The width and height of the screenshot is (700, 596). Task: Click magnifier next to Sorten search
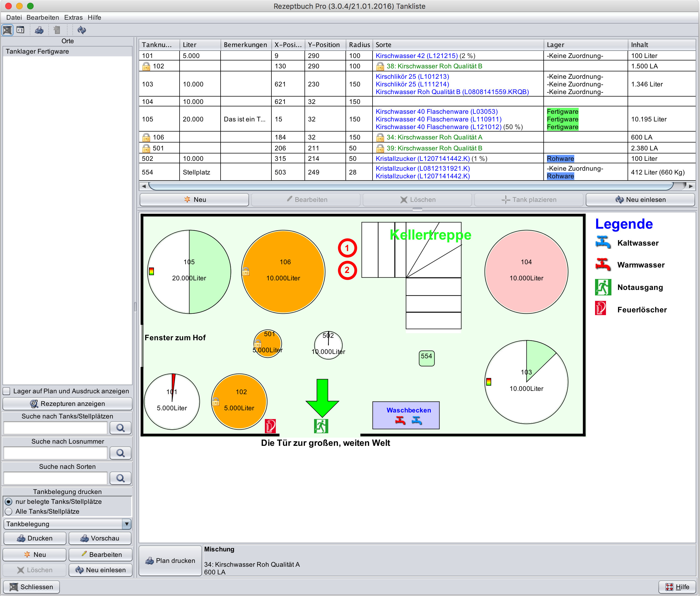click(120, 478)
